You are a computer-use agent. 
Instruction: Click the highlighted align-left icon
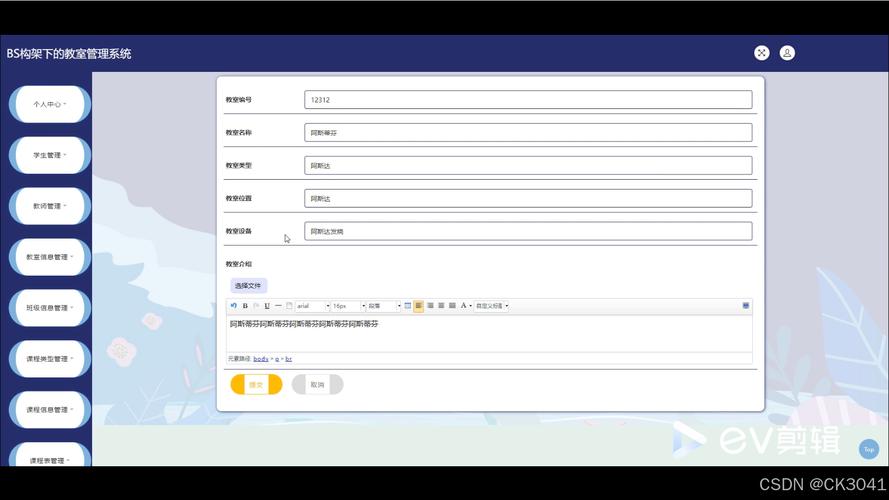click(418, 306)
